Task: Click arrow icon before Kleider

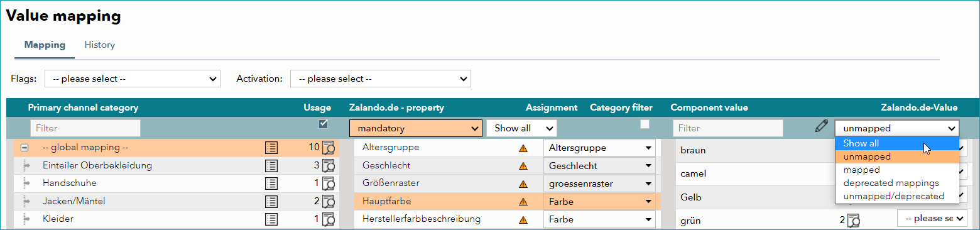Action: pos(26,219)
